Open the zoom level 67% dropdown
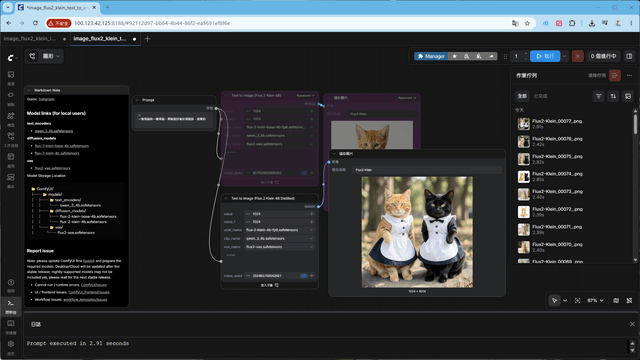Screen dimensions: 640x360 point(595,300)
